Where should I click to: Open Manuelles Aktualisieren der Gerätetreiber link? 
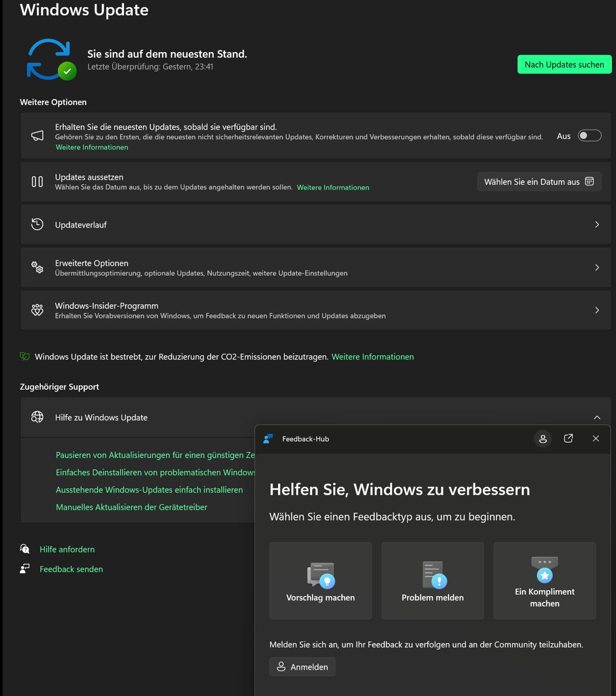tap(132, 507)
